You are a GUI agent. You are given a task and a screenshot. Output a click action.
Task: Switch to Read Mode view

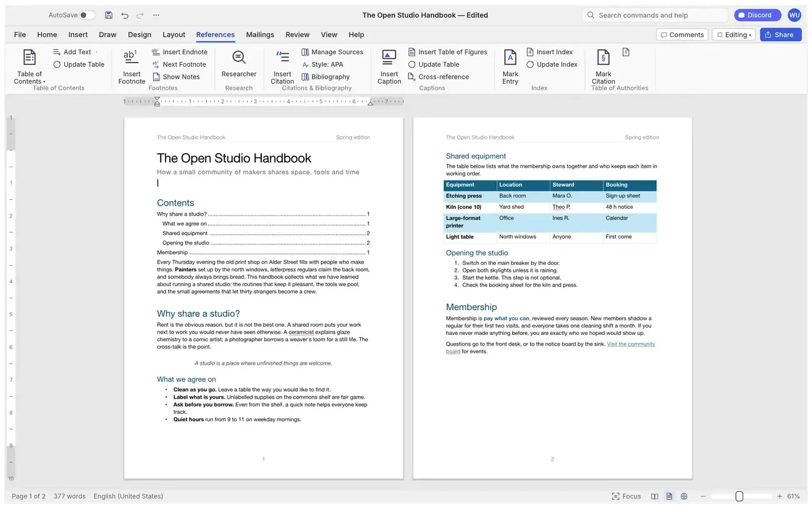655,496
